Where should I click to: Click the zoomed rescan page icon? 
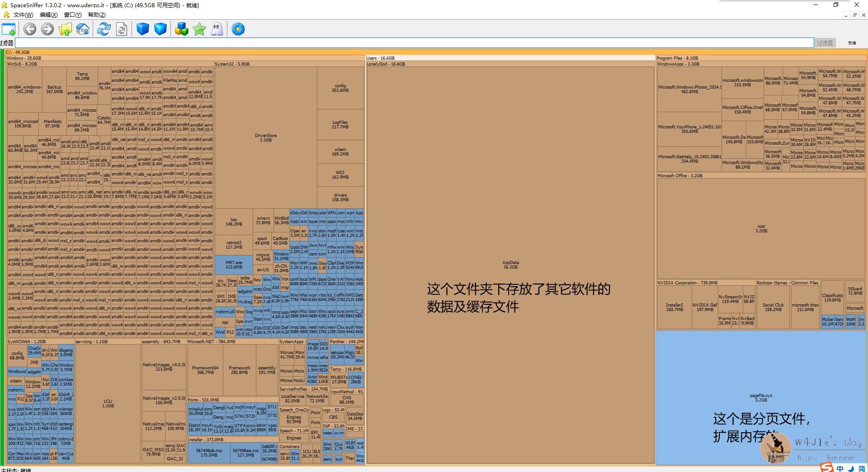point(122,29)
